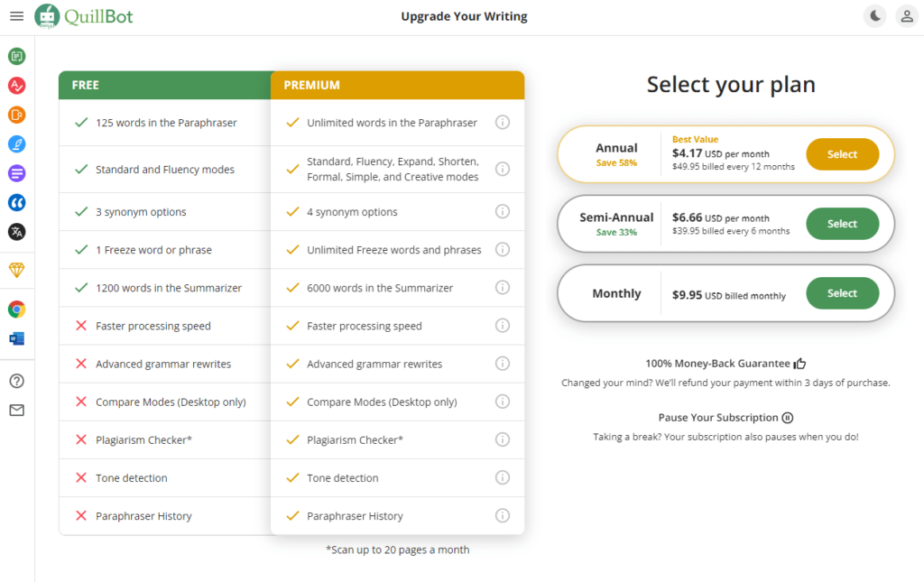The height and width of the screenshot is (582, 924).
Task: Open the Co-Writer pen sidebar icon
Action: (x=16, y=143)
